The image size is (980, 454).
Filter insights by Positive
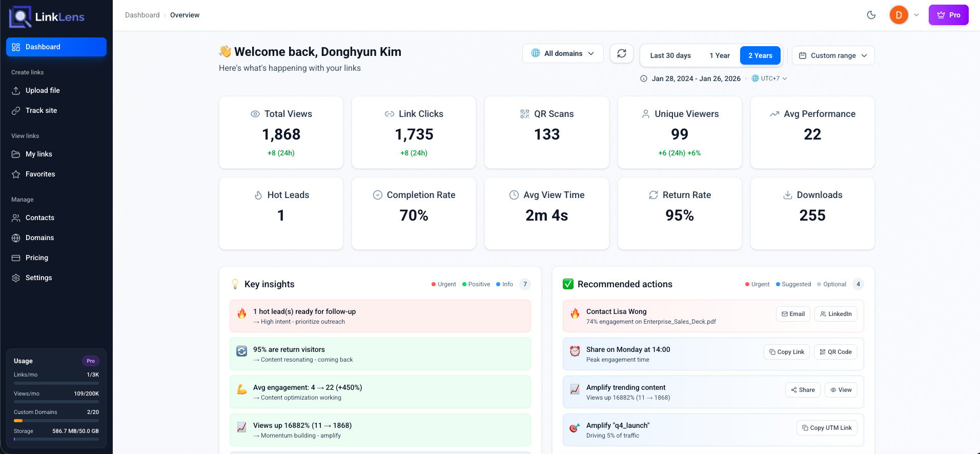pyautogui.click(x=476, y=284)
